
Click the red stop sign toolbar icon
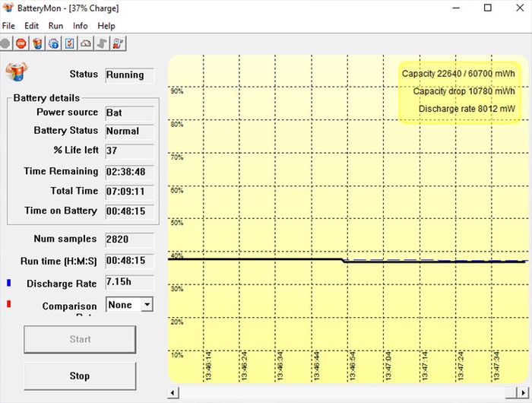pos(21,43)
